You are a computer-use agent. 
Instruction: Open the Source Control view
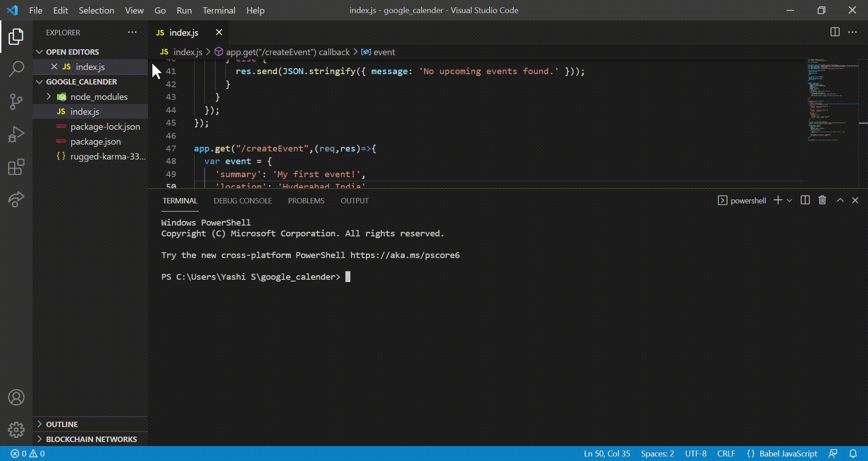pyautogui.click(x=16, y=101)
